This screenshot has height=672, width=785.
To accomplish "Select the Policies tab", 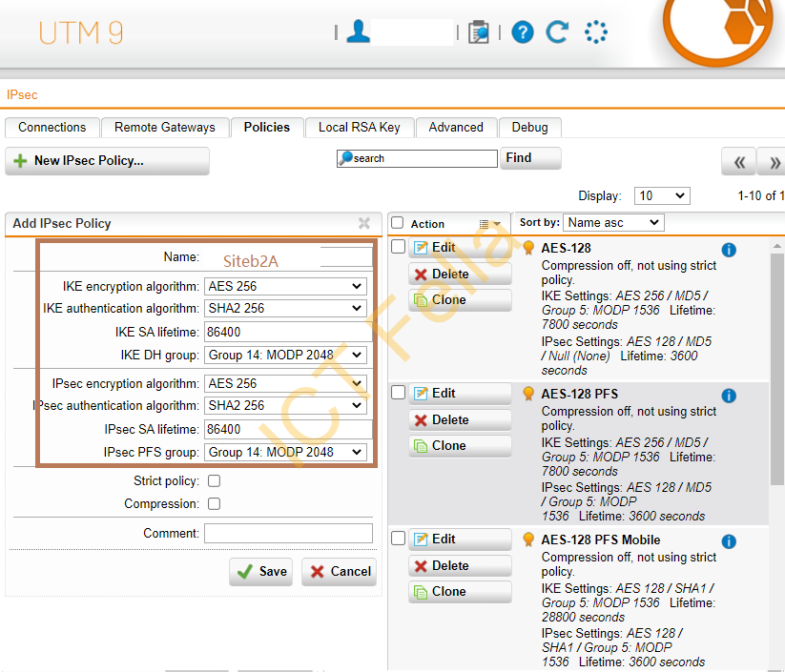I will 267,127.
